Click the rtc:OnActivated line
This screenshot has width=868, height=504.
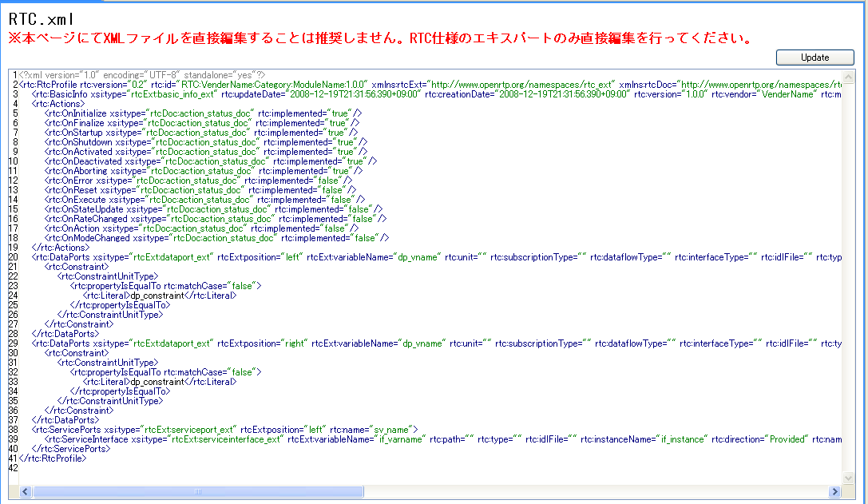(x=206, y=152)
